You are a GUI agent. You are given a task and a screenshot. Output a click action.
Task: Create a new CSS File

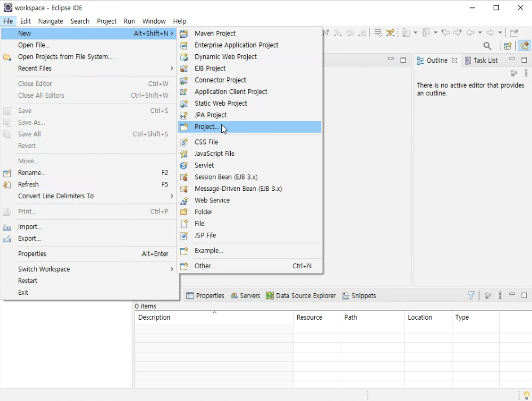(249, 142)
